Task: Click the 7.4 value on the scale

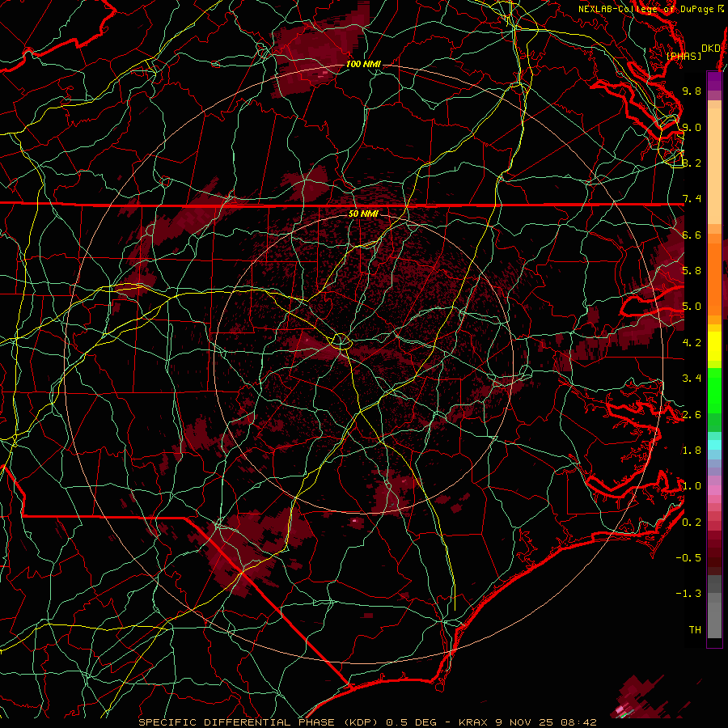Action: pos(692,199)
